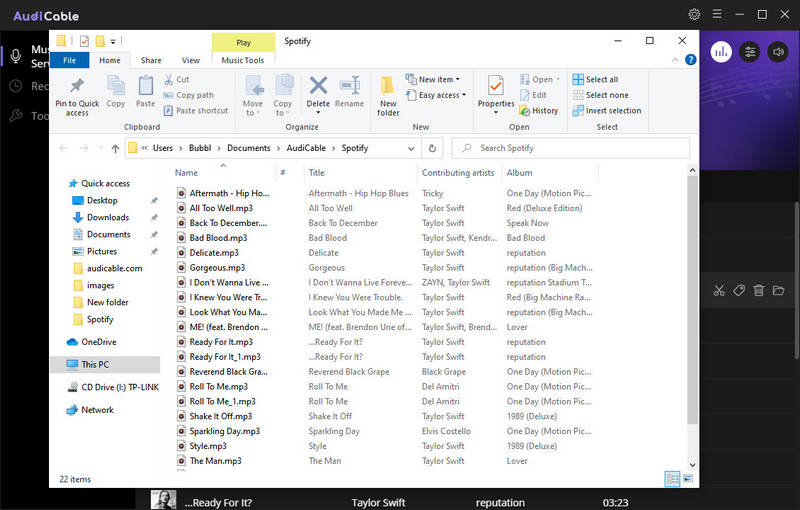Select Shake It Off.mp3 file
800x510 pixels.
click(220, 416)
